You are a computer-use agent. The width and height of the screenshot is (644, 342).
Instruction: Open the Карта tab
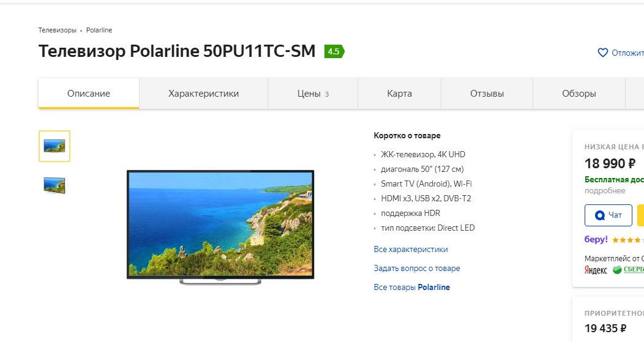tap(399, 93)
